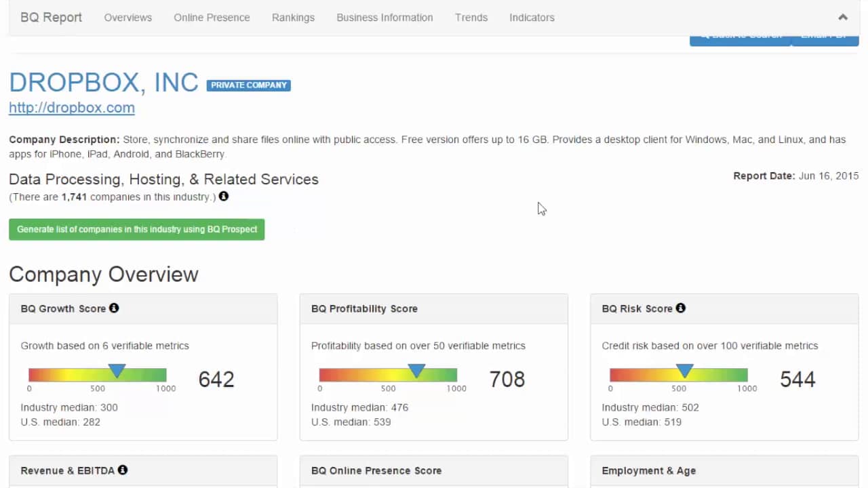Go to the Overviews section
The image size is (868, 488).
[x=128, y=18]
